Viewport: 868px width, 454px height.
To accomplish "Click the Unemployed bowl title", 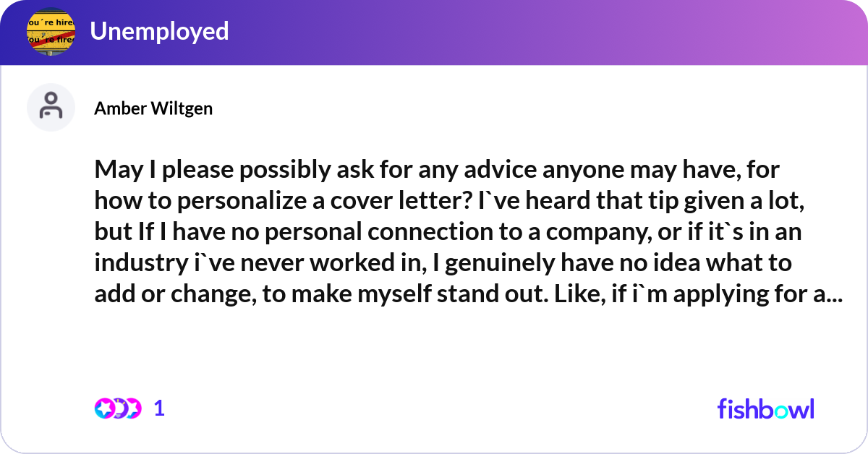I will coord(159,31).
